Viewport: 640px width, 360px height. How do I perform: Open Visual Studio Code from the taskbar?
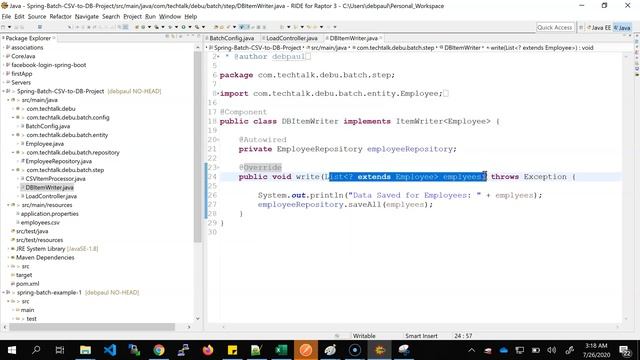[x=110, y=350]
